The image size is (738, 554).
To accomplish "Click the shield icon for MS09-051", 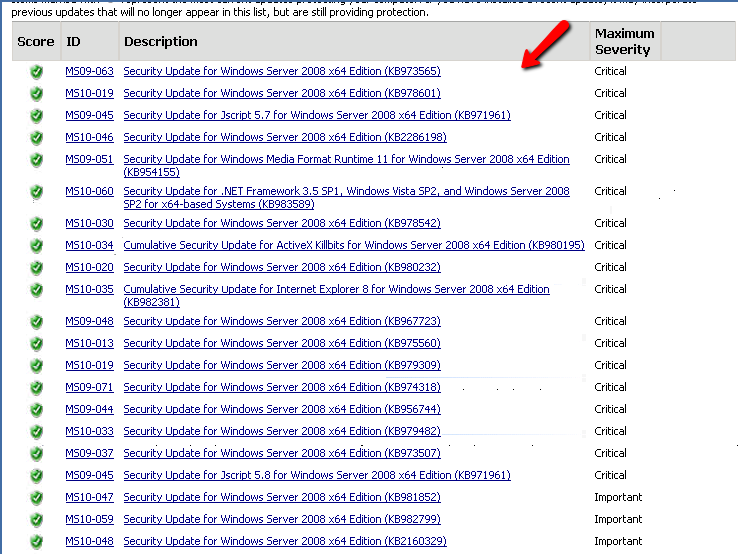I will click(x=36, y=160).
